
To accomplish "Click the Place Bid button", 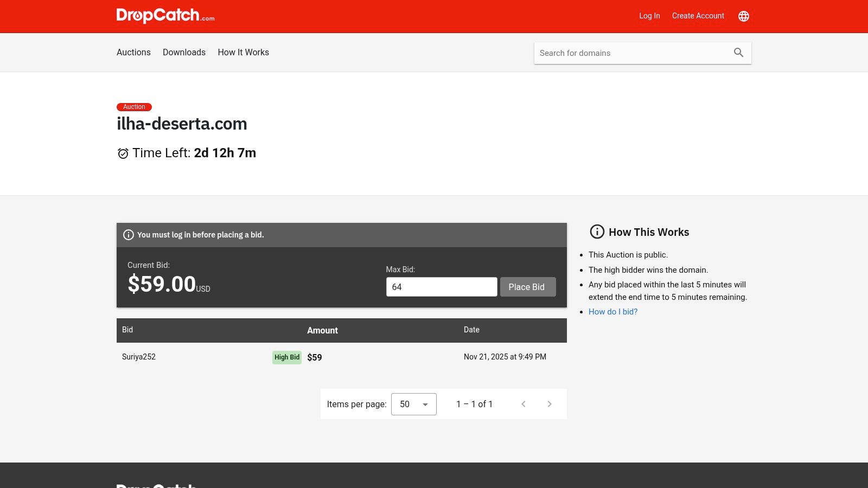I will 528,287.
